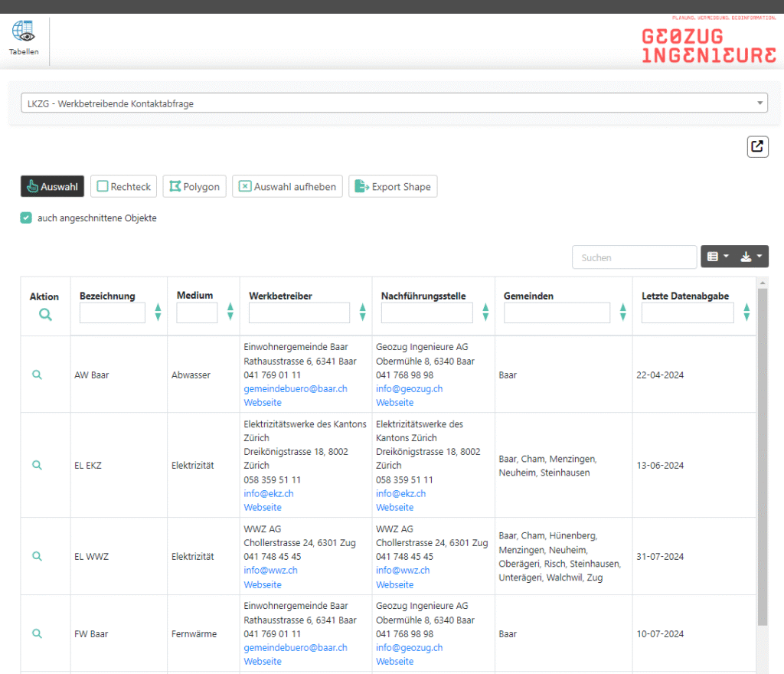Click magnifier icon for EL WWZ row

[x=37, y=557]
